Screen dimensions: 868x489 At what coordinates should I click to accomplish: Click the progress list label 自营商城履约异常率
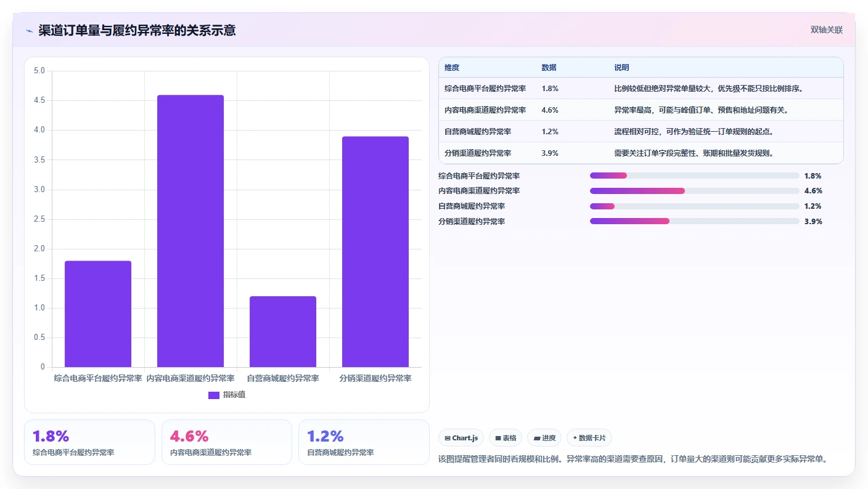pos(472,206)
